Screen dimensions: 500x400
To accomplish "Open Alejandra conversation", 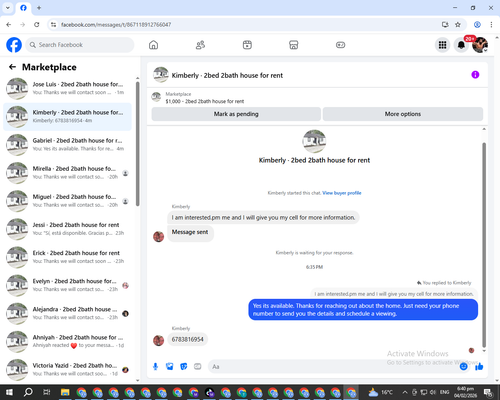I will [x=67, y=313].
